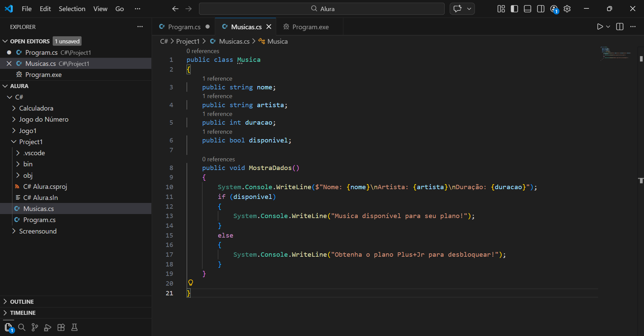This screenshot has width=644, height=336.
Task: Toggle the secondary side bar visibility
Action: 541,9
